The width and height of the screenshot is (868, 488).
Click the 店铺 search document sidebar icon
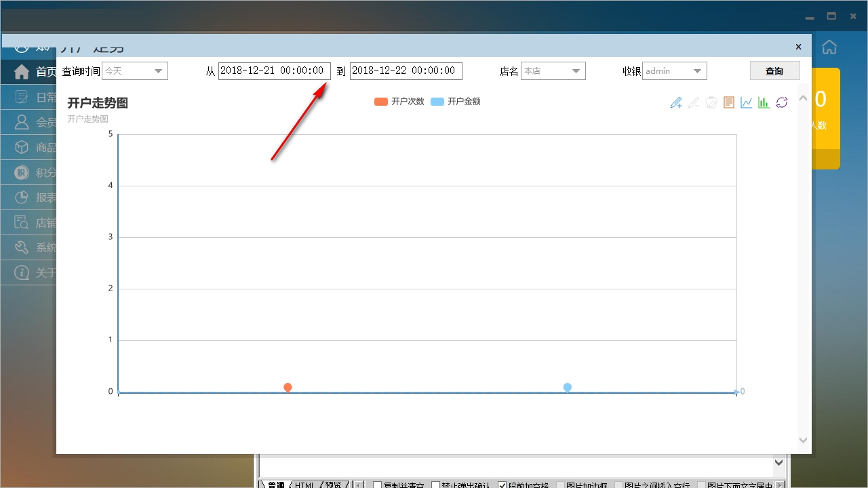(x=22, y=222)
